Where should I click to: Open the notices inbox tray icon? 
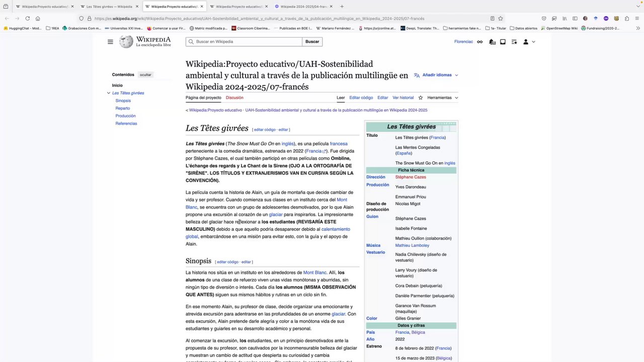(x=503, y=42)
